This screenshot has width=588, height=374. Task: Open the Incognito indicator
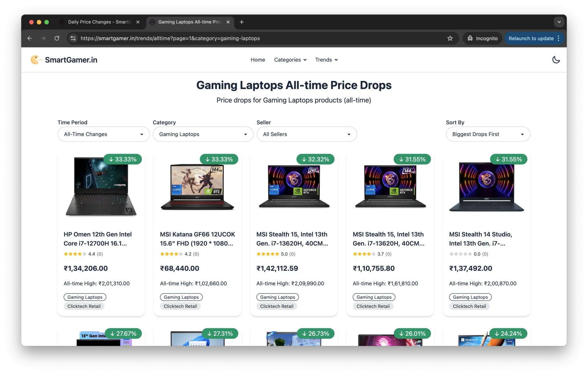pyautogui.click(x=482, y=38)
